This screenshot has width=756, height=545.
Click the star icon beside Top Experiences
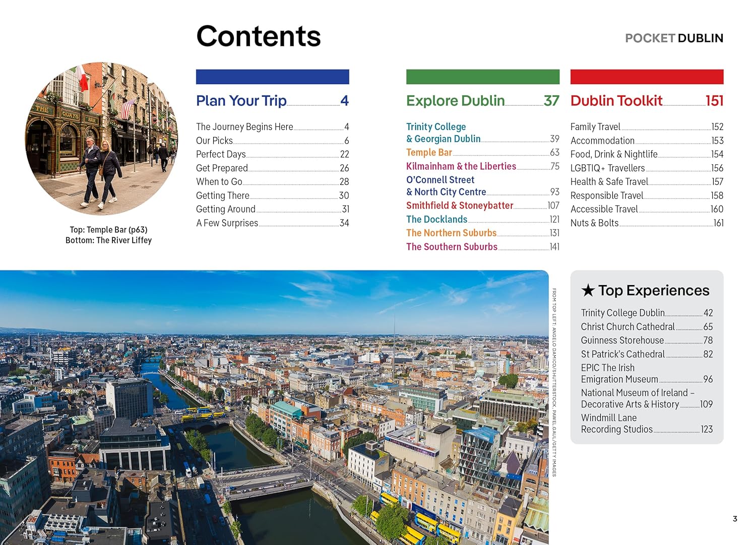pyautogui.click(x=588, y=290)
